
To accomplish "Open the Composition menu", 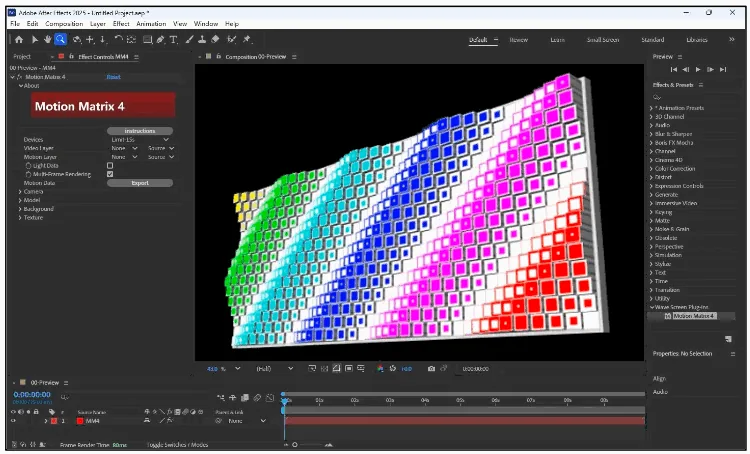I will pos(64,23).
